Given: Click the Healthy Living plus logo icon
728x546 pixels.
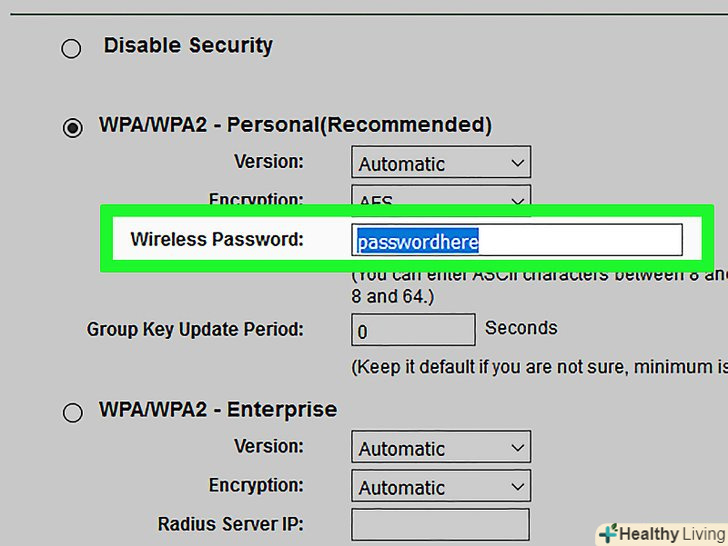Looking at the screenshot, I should (x=607, y=534).
